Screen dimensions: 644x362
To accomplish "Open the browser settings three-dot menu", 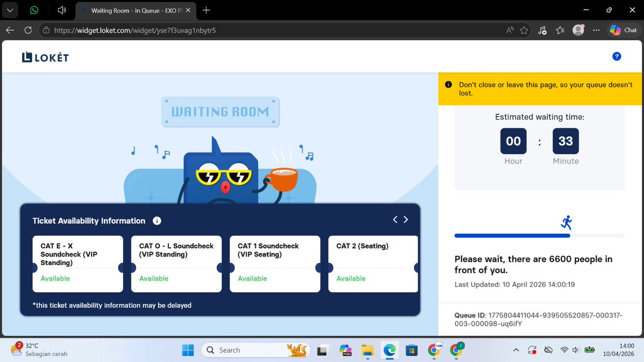I will 596,30.
